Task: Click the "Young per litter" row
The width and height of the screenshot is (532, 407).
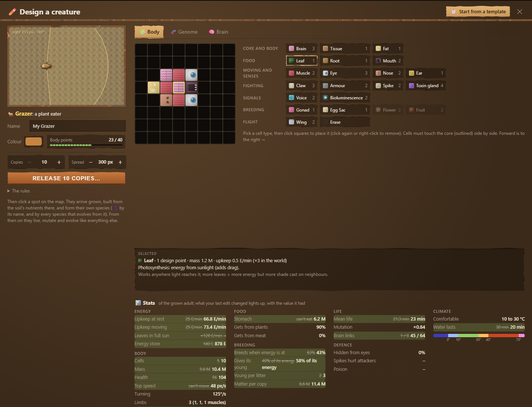Action: 280,375
